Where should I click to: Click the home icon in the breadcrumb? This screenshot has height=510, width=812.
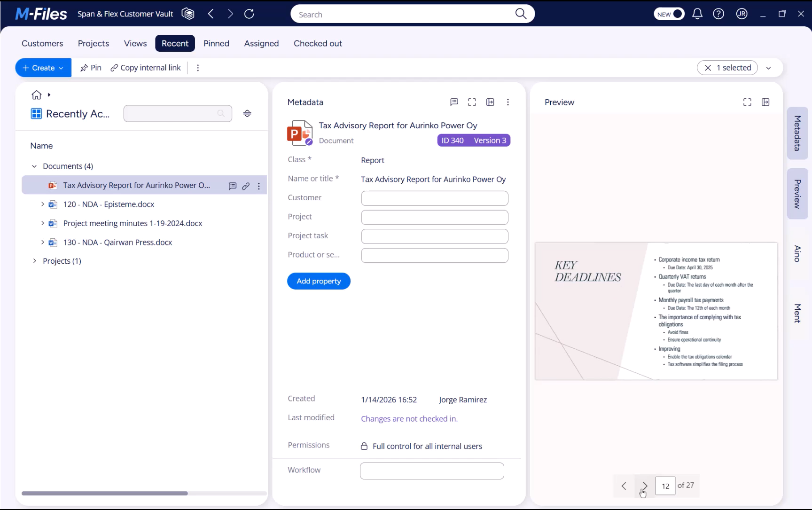pos(37,95)
